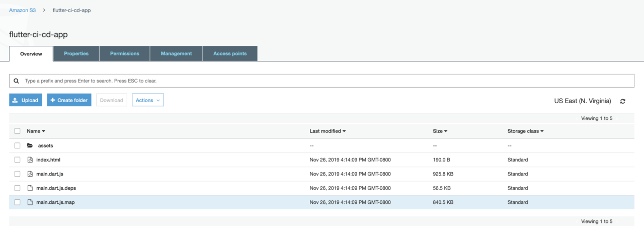Go to Amazon S3 breadcrumb link

[x=22, y=11]
